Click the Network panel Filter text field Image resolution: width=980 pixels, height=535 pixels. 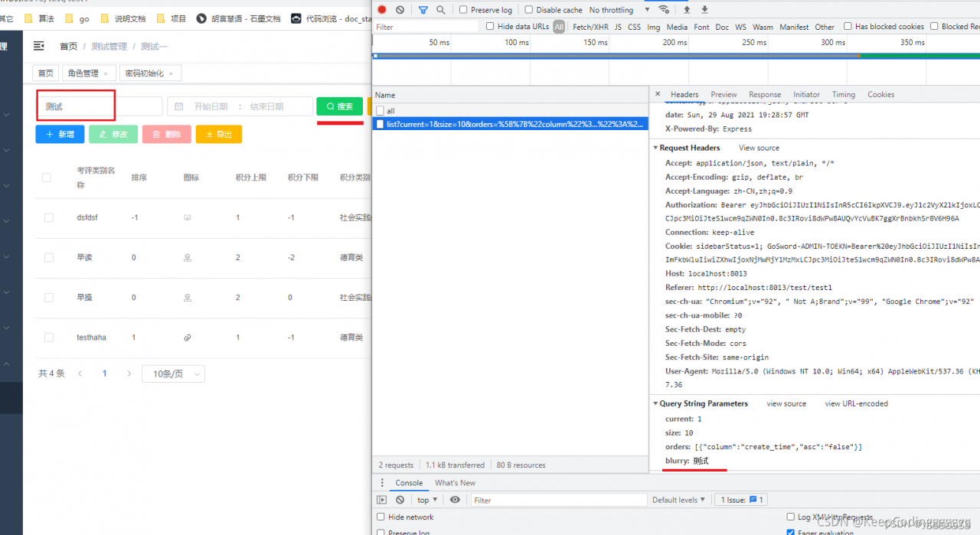coord(426,27)
